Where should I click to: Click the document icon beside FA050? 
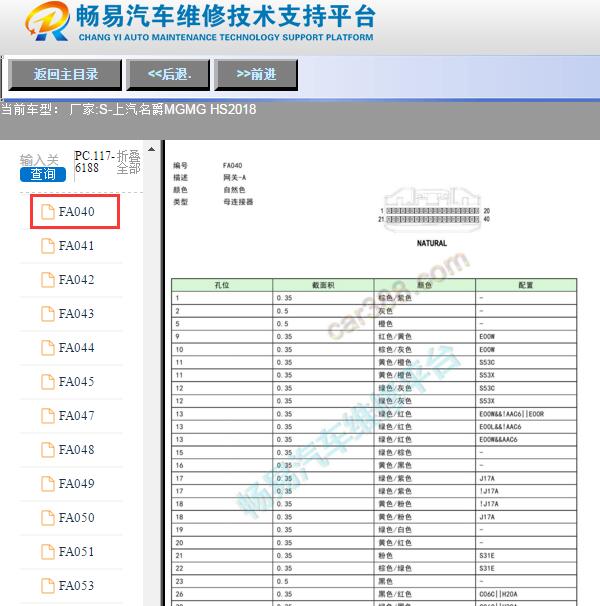tap(48, 518)
